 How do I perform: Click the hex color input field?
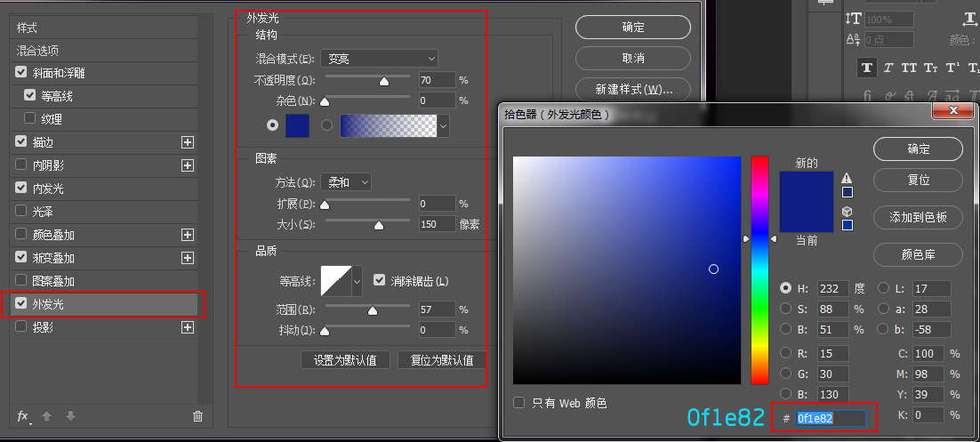point(831,418)
